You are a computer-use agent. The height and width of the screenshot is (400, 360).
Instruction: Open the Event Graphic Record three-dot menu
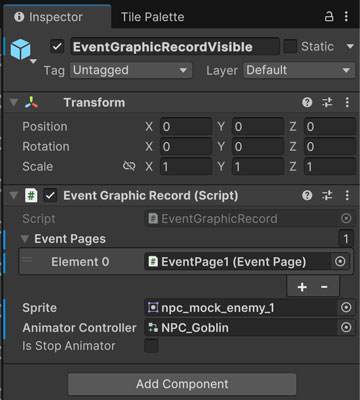[x=347, y=195]
